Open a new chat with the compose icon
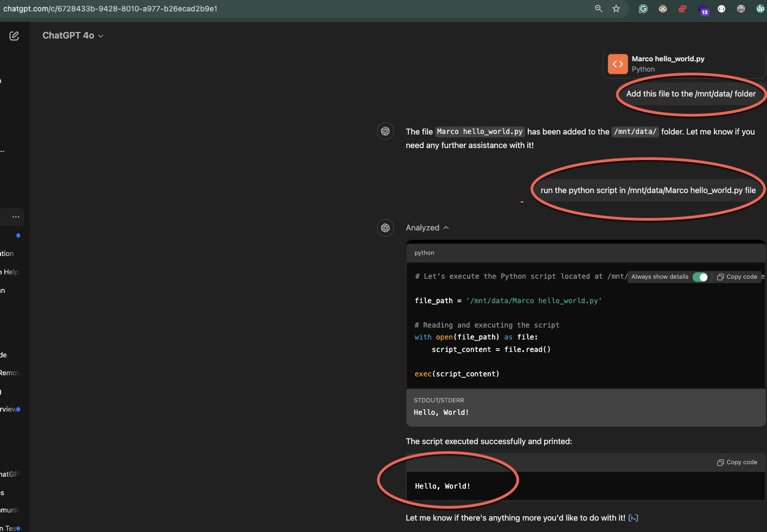The height and width of the screenshot is (532, 767). (x=14, y=35)
